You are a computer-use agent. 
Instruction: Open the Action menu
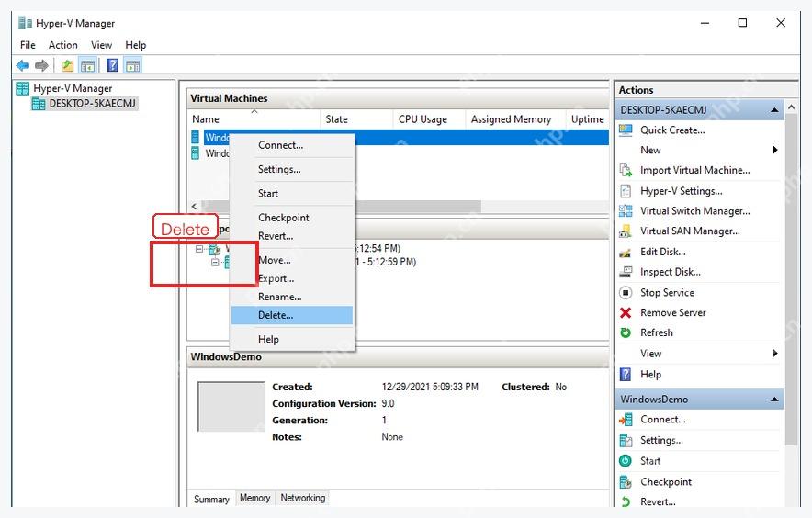point(63,45)
